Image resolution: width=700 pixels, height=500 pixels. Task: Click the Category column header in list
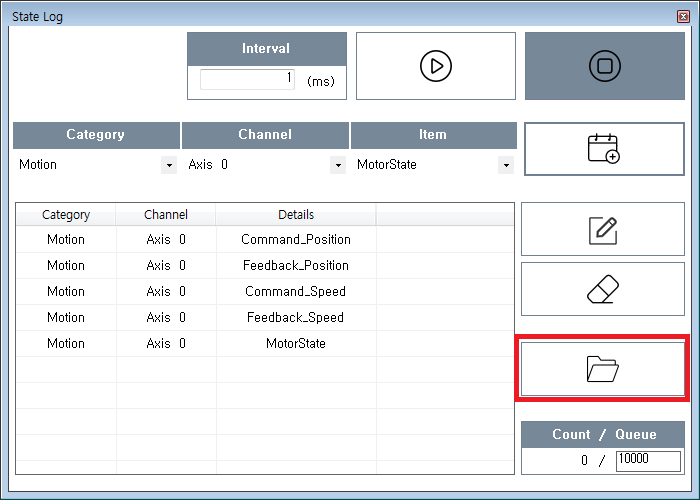tap(66, 215)
